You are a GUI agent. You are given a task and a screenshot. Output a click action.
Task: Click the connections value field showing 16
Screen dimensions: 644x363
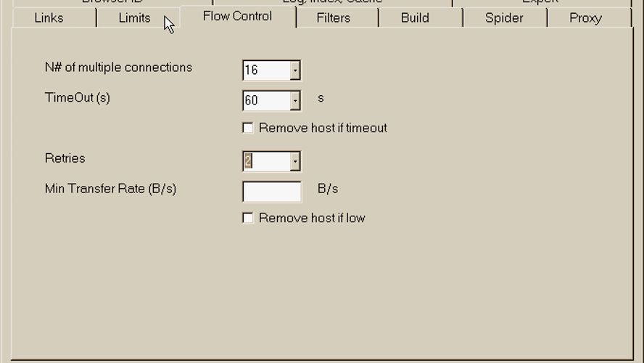point(266,70)
